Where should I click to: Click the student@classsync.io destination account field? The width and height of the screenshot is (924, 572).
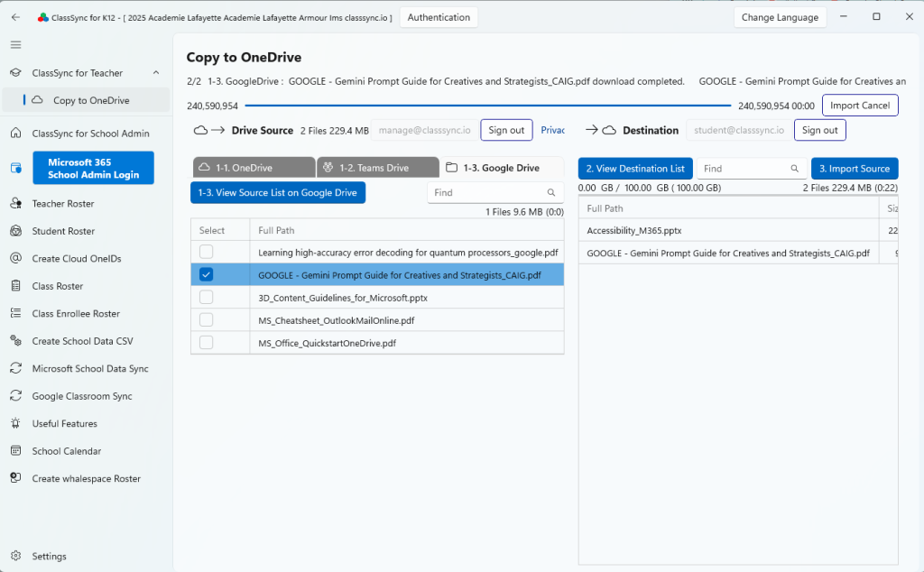pyautogui.click(x=739, y=130)
